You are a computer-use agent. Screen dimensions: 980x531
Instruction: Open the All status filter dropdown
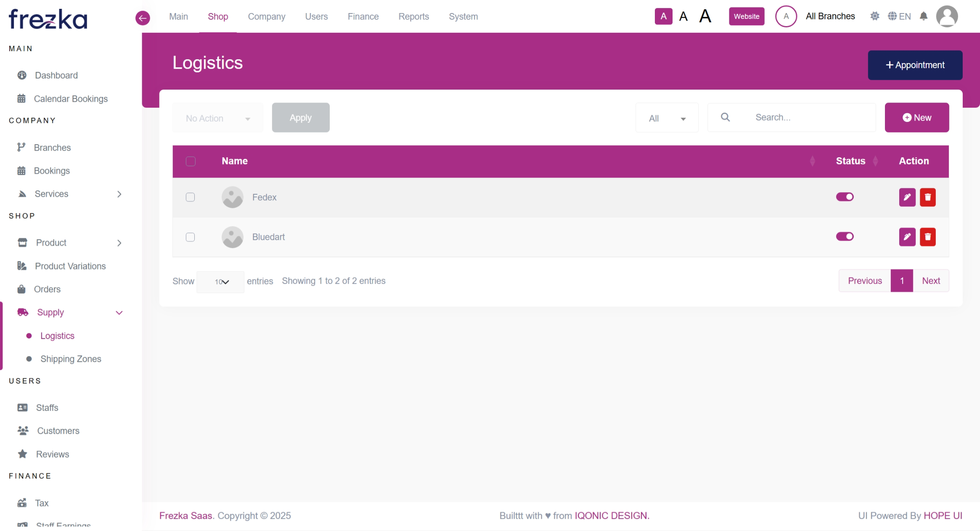[x=667, y=118]
